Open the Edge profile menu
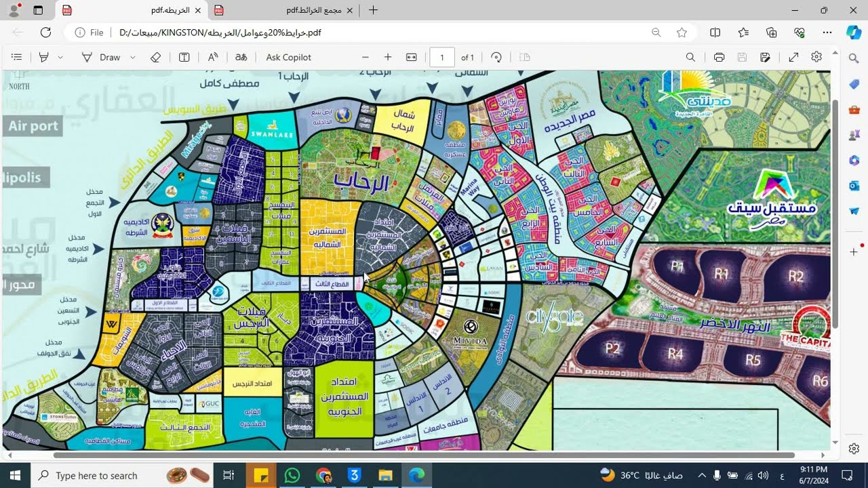This screenshot has height=488, width=868. coord(16,10)
